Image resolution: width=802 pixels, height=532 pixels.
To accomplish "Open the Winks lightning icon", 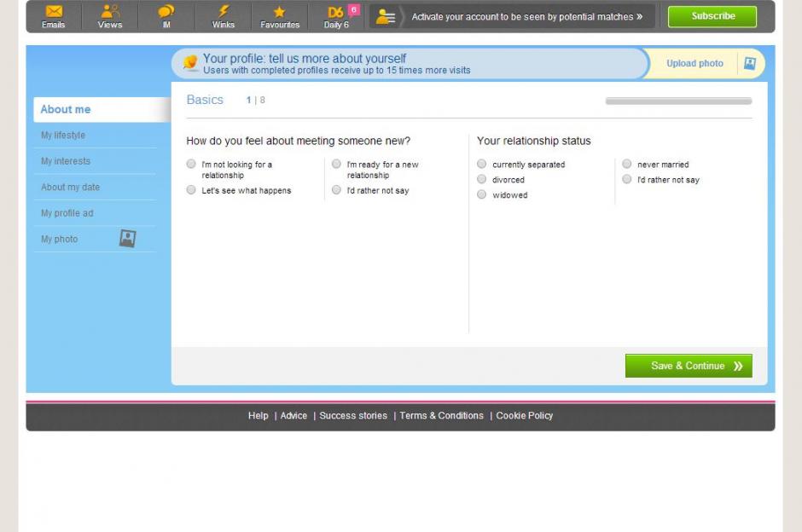I will (x=224, y=12).
